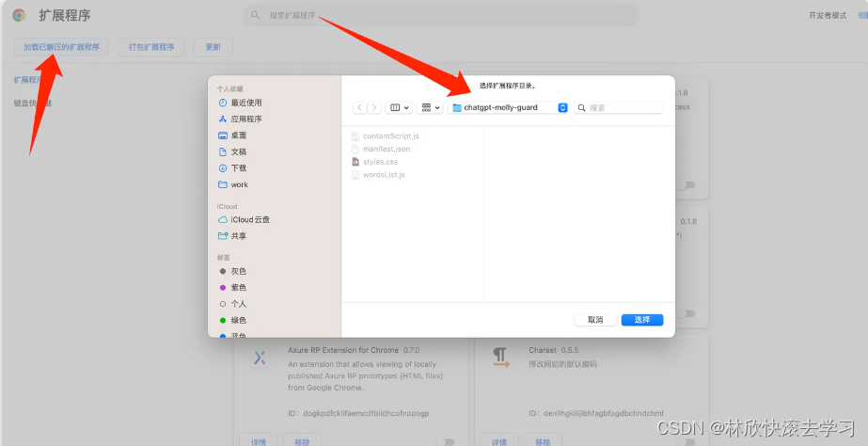Image resolution: width=868 pixels, height=446 pixels.
Task: Select manifest.json file
Action: (x=381, y=149)
